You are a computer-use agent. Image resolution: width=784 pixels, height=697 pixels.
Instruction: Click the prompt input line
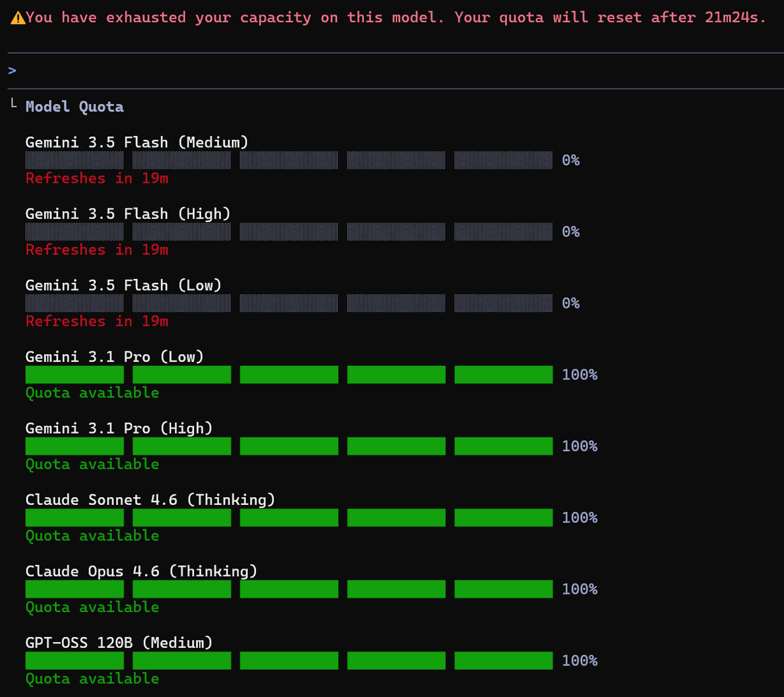(396, 71)
